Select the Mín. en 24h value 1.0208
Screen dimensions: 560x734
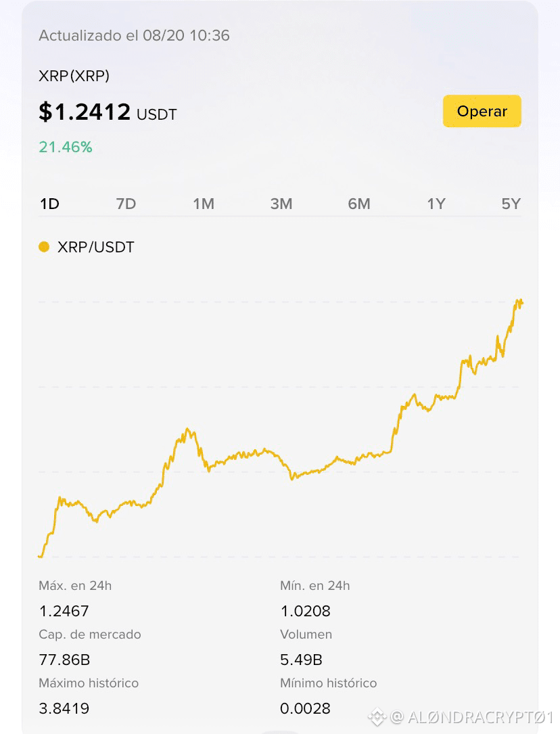pyautogui.click(x=305, y=611)
